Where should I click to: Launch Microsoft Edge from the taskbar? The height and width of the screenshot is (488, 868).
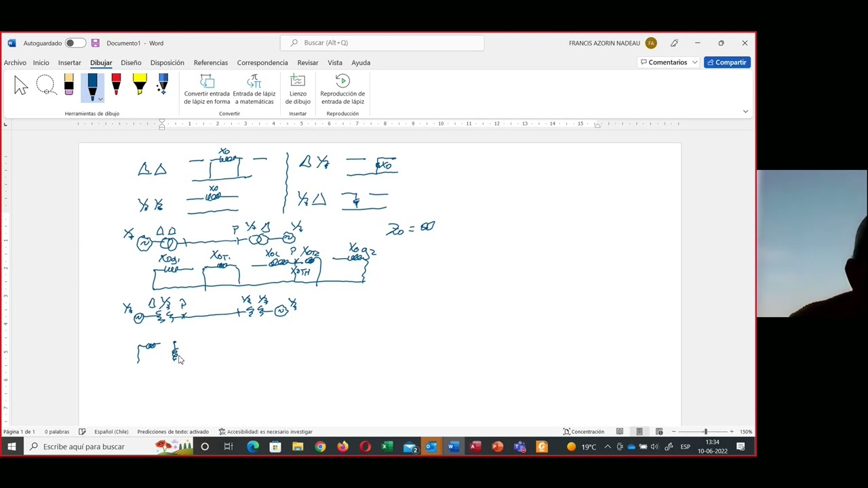point(253,447)
